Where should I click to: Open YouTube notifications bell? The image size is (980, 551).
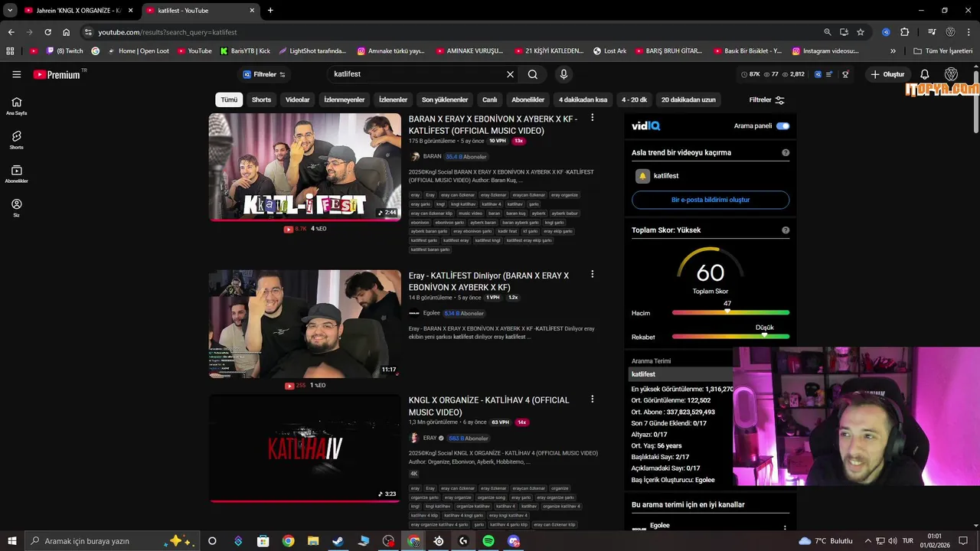pos(924,74)
